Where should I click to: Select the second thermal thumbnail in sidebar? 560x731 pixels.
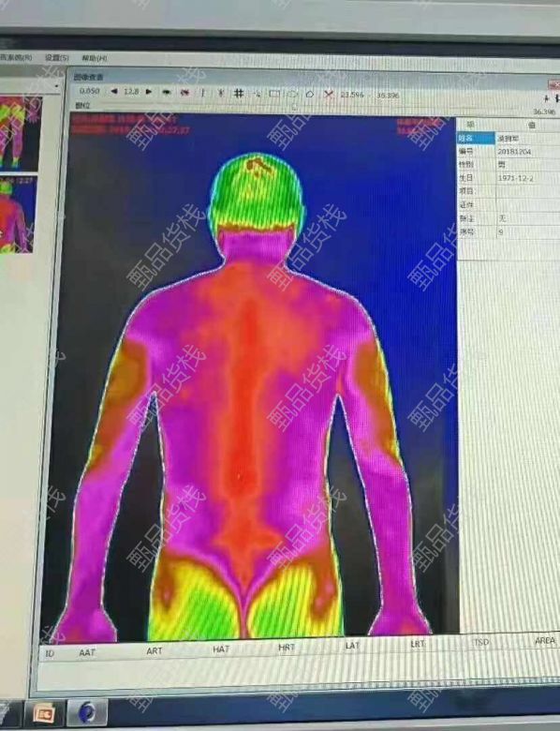click(18, 215)
